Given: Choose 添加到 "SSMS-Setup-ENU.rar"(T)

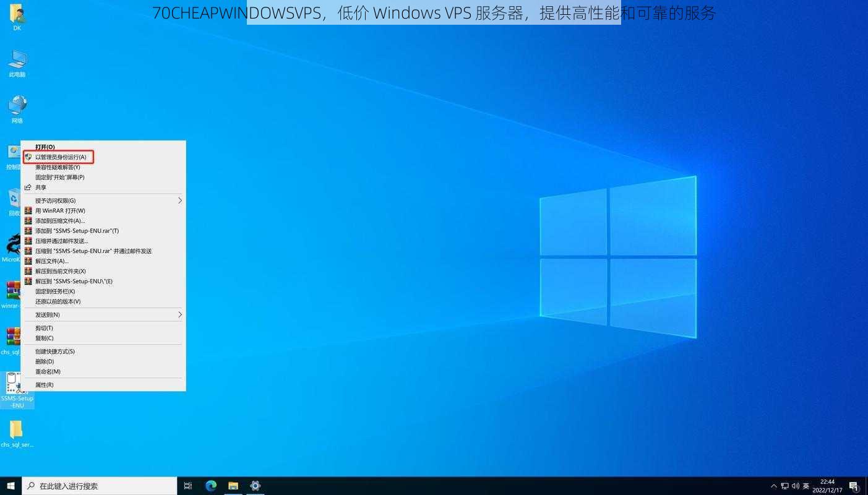Looking at the screenshot, I should [x=103, y=231].
